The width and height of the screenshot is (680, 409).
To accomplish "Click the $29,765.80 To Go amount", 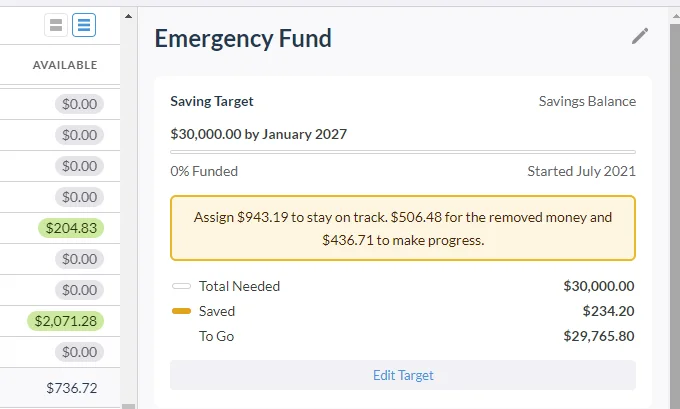I will click(599, 336).
